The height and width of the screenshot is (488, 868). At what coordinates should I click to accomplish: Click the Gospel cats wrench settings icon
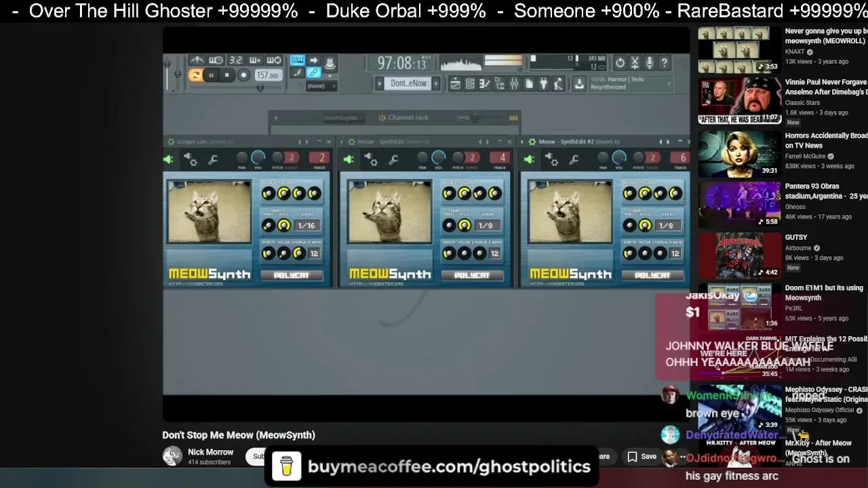click(x=213, y=159)
